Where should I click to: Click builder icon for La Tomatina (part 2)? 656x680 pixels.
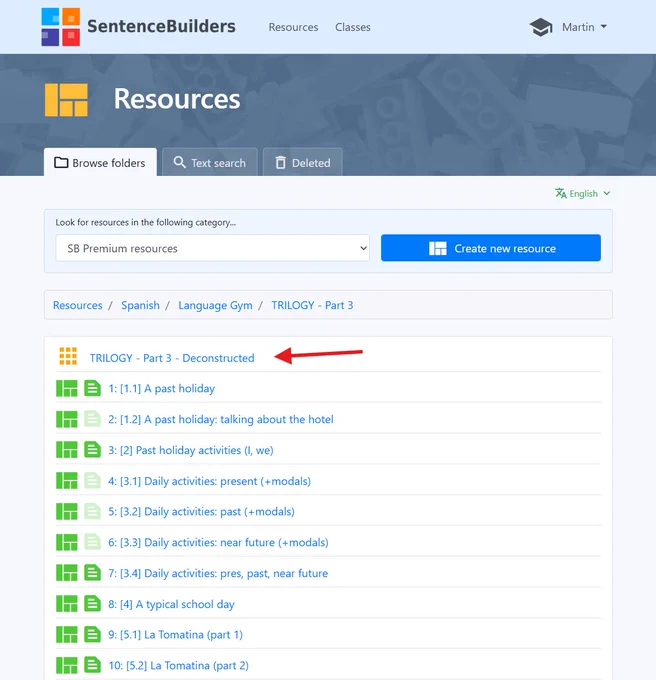[67, 666]
